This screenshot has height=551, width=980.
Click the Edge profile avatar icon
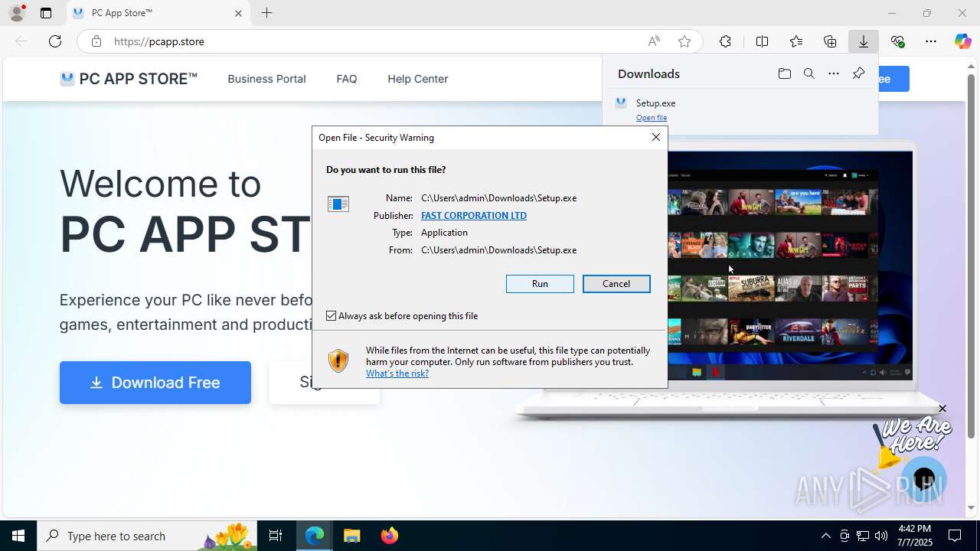coord(16,13)
